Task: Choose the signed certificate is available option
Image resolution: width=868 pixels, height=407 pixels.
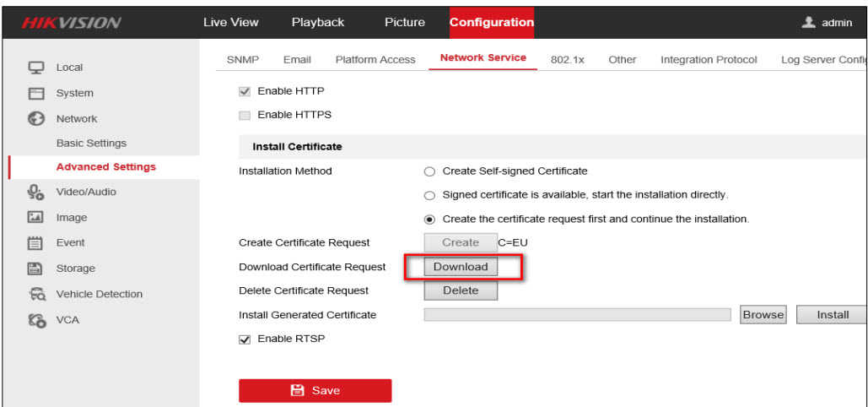Action: point(429,195)
